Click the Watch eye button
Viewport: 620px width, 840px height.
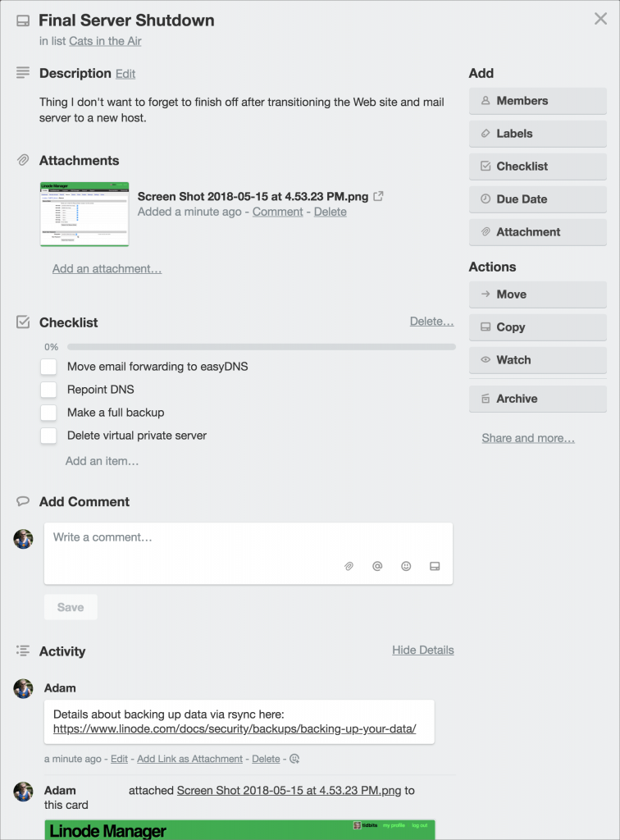coord(537,360)
